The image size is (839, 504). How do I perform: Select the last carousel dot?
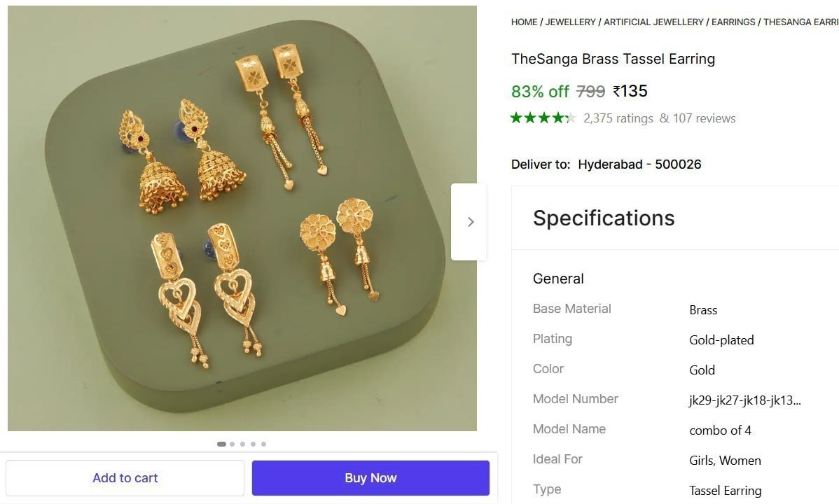pyautogui.click(x=264, y=443)
